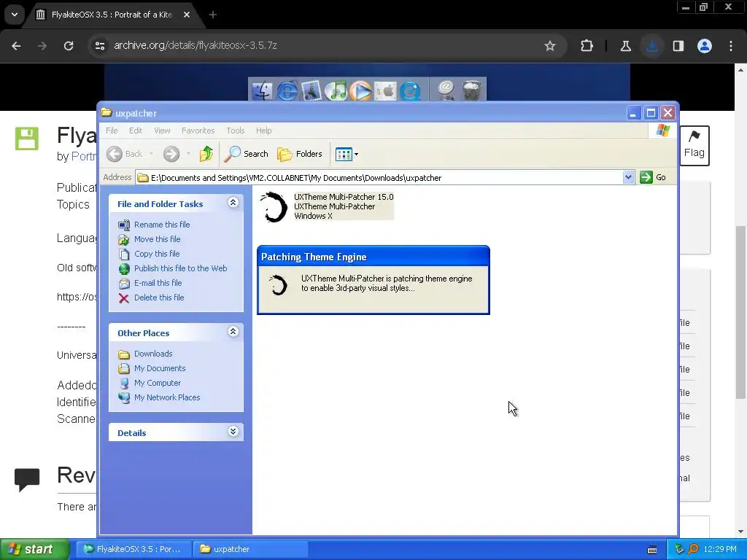
Task: Open Chrome profile avatar
Action: [705, 46]
